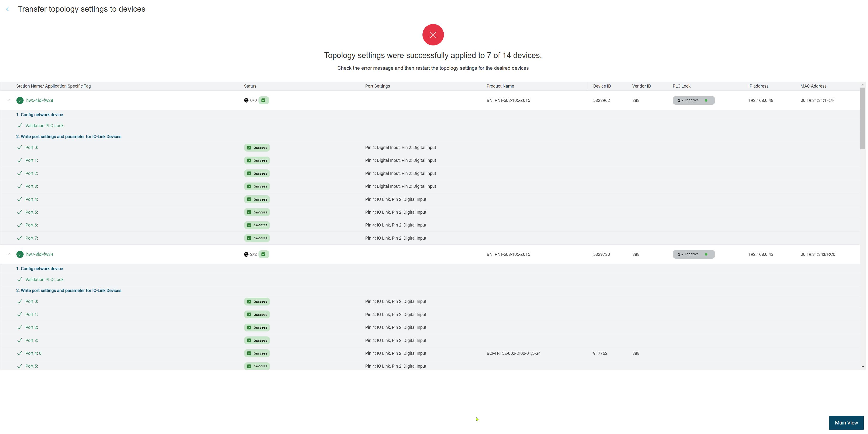Click green status checkbox in hw7-8iol-fw34 row

tap(263, 254)
